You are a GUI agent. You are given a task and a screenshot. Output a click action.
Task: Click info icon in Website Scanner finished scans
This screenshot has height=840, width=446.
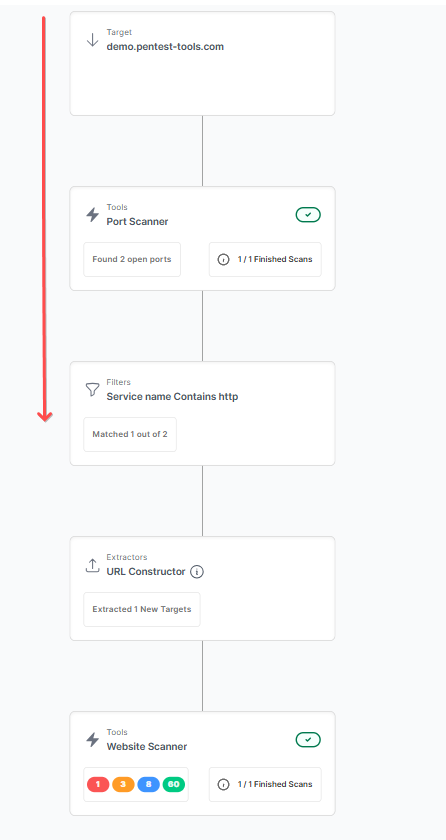point(223,784)
